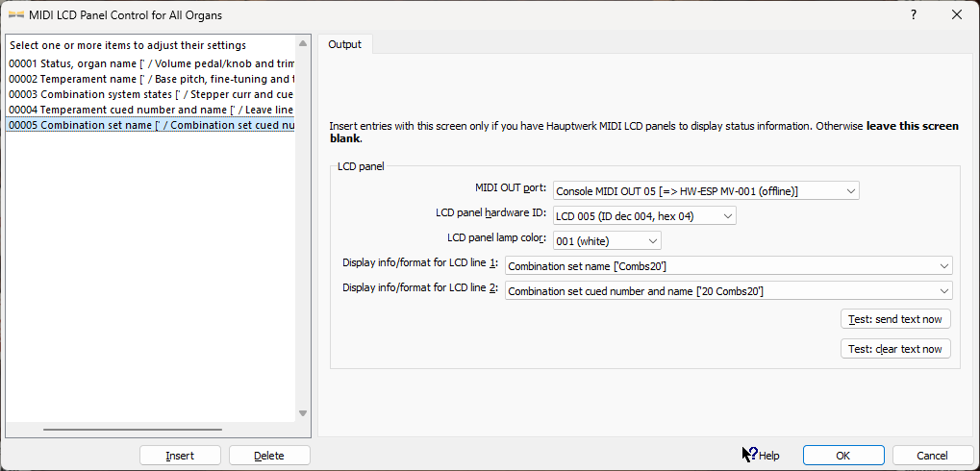Click the What's This help icon beside Help
Image resolution: width=980 pixels, height=471 pixels.
point(749,455)
